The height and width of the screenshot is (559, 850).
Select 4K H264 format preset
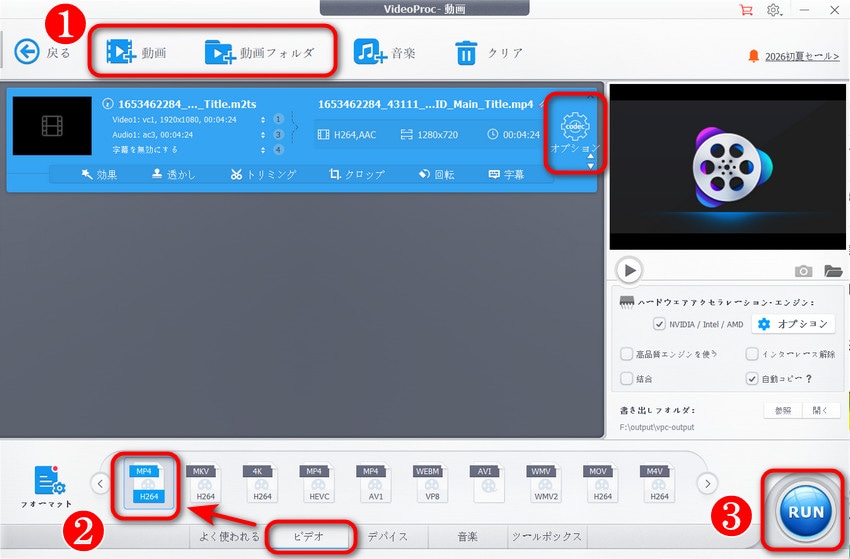coord(262,483)
